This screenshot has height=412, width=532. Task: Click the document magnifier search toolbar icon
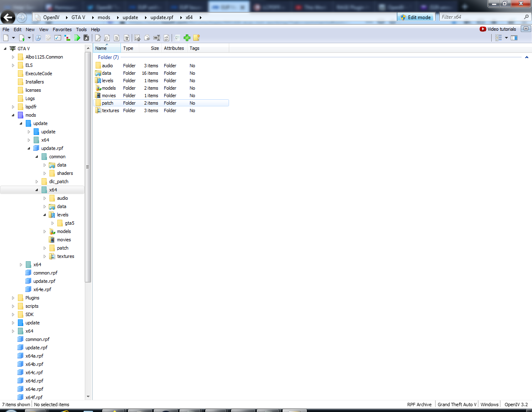pyautogui.click(x=107, y=38)
